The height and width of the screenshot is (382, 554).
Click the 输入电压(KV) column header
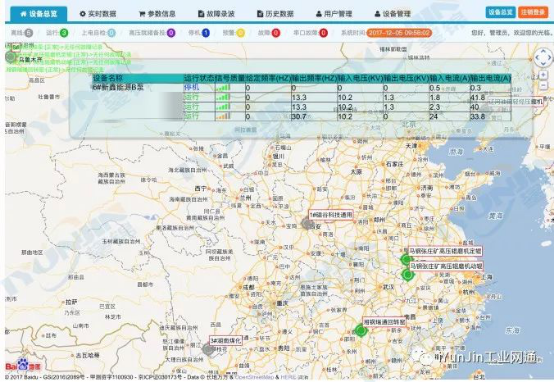[360, 78]
